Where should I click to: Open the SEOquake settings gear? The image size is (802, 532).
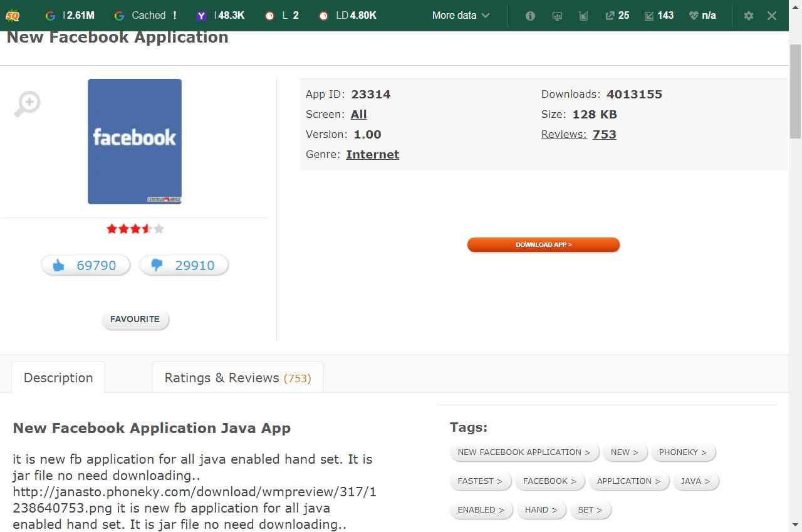748,15
